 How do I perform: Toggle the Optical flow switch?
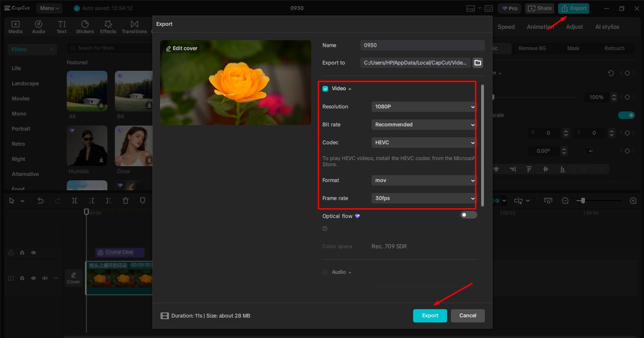[468, 215]
